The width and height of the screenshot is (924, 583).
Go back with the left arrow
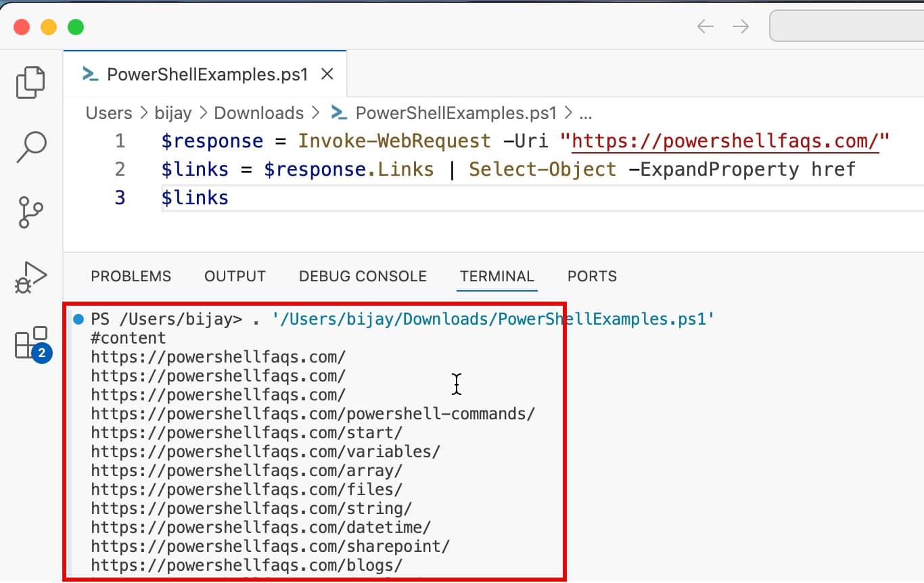pyautogui.click(x=706, y=26)
